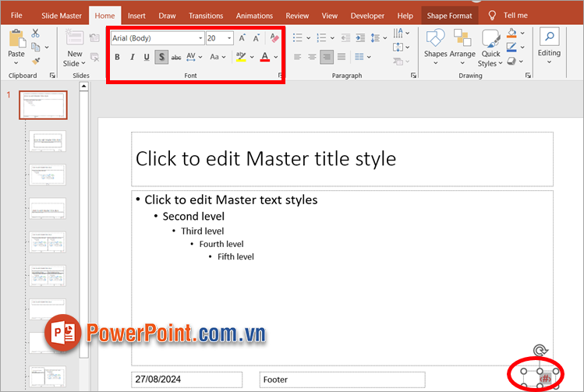Image resolution: width=584 pixels, height=392 pixels.
Task: Increase font size with the larger A
Action: tap(242, 38)
